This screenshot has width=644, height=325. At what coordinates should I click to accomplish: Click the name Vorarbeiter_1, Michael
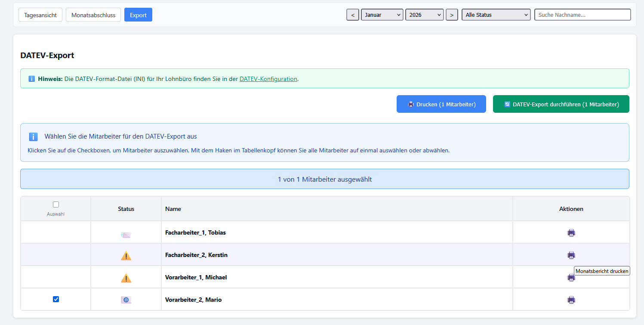coord(196,278)
